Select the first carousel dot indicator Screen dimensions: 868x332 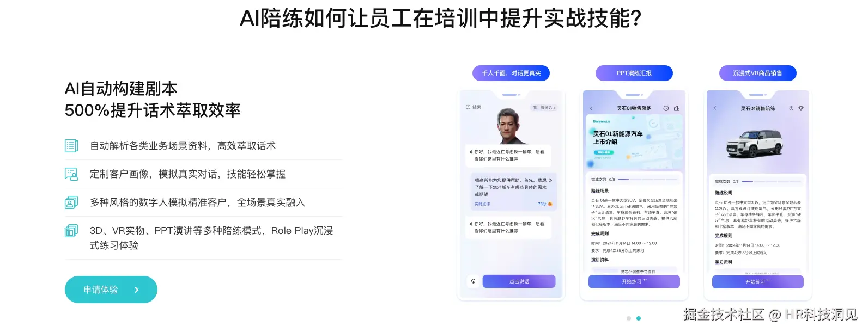(629, 318)
